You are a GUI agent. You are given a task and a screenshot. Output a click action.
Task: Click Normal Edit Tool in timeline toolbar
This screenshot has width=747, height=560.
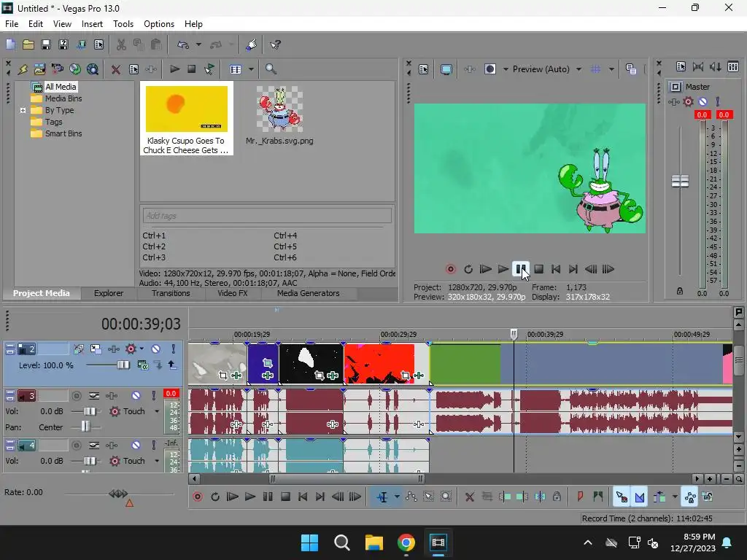coord(382,497)
